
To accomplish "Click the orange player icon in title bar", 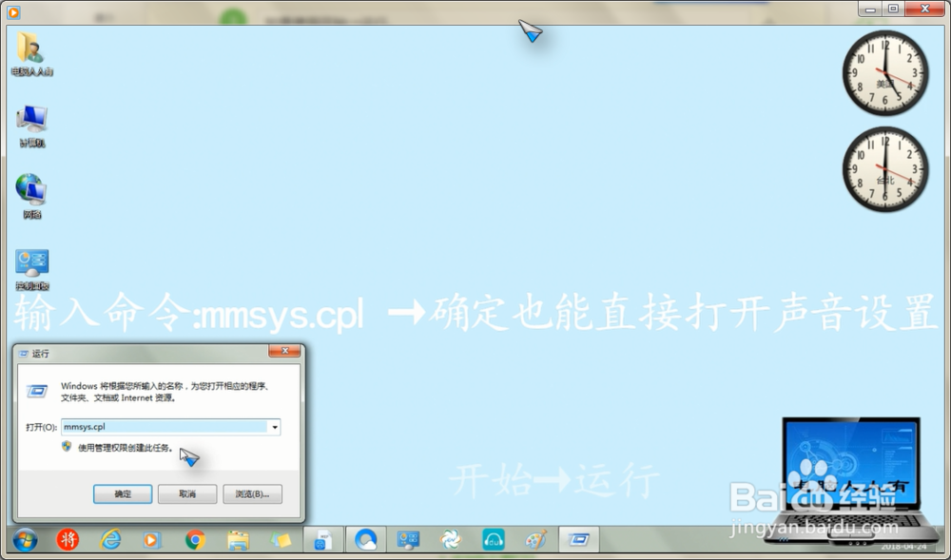I will 13,11.
